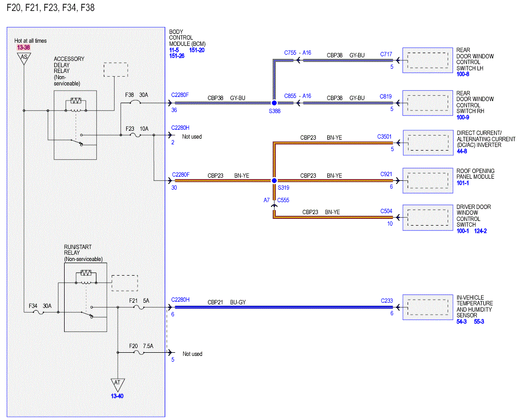The width and height of the screenshot is (528, 420).
Task: Click the AS power source triangle
Action: point(24,58)
